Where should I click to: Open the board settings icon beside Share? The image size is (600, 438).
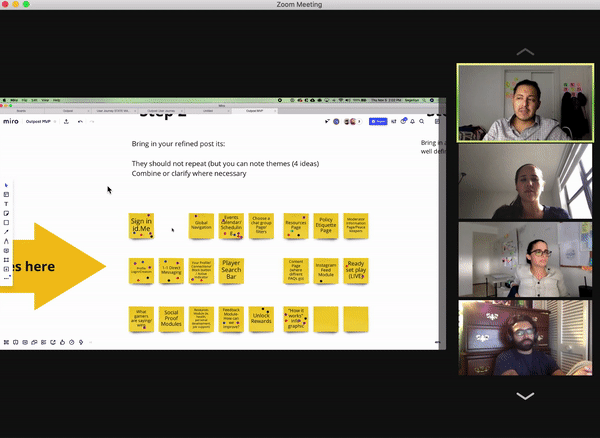[394, 121]
